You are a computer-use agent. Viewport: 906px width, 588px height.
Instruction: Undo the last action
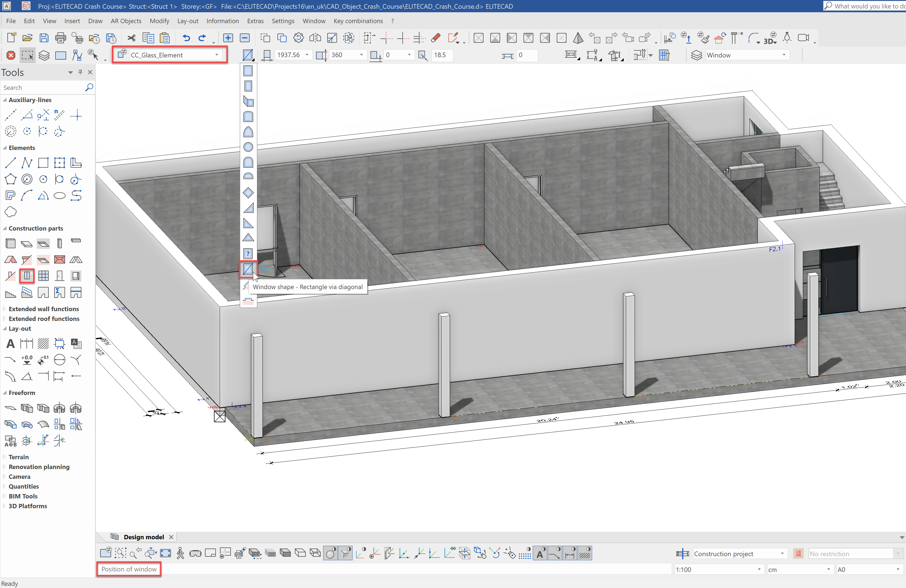(186, 38)
